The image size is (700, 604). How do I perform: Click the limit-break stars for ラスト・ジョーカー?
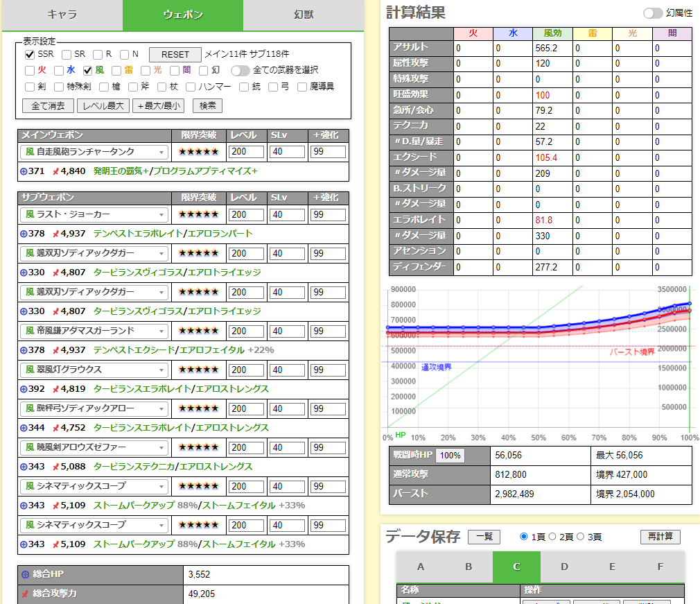point(199,215)
